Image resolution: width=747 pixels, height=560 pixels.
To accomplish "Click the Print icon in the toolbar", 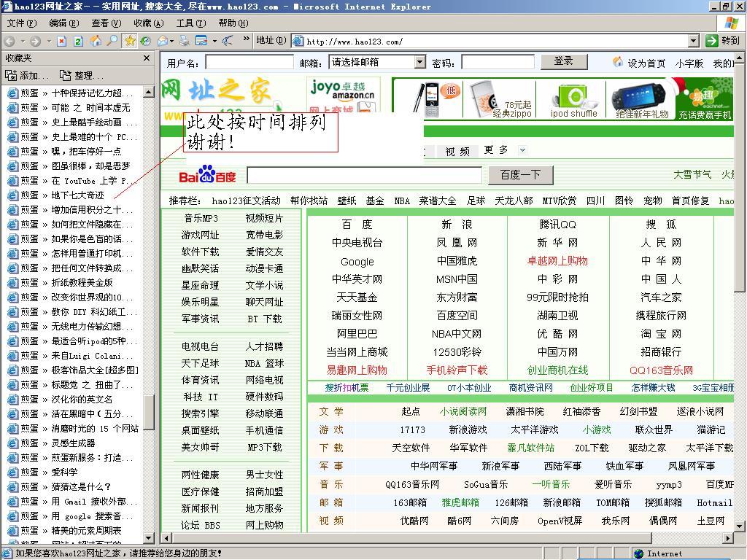I will pyautogui.click(x=184, y=41).
